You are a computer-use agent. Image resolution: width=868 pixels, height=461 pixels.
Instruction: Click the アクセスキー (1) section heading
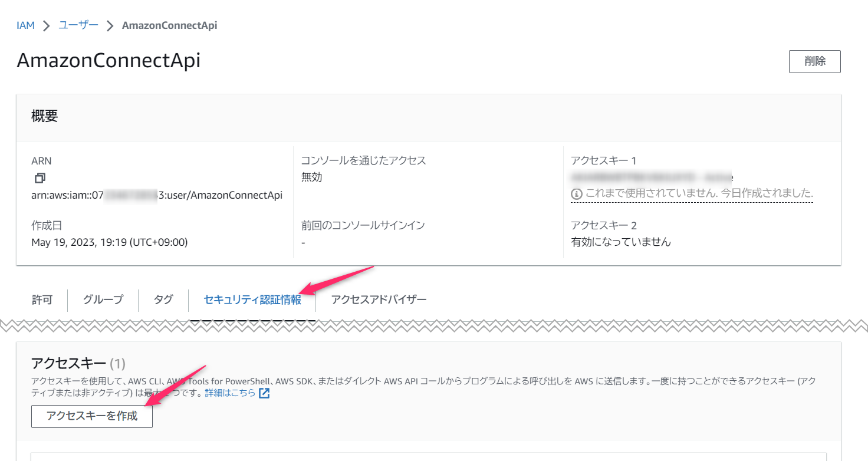pos(78,363)
